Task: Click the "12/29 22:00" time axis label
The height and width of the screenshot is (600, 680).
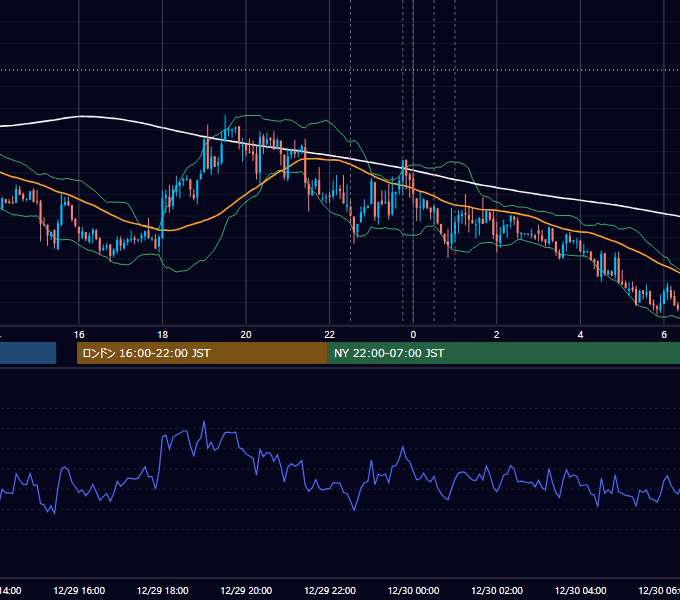Action: [330, 590]
